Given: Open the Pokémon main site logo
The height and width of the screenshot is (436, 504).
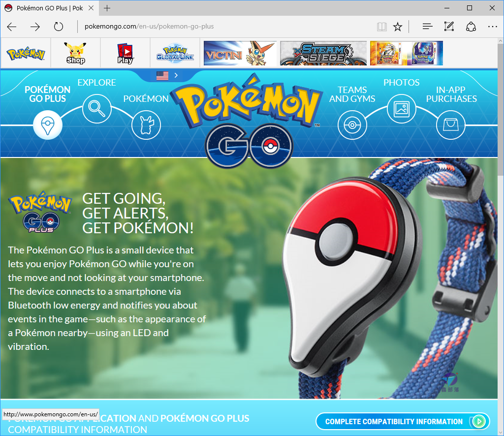Looking at the screenshot, I should [26, 53].
